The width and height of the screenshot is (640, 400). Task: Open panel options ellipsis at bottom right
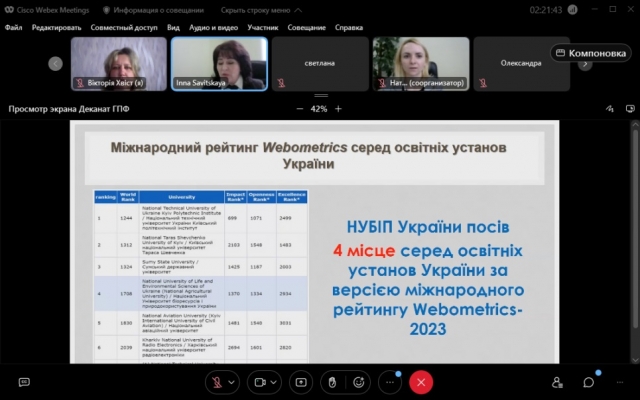click(620, 382)
